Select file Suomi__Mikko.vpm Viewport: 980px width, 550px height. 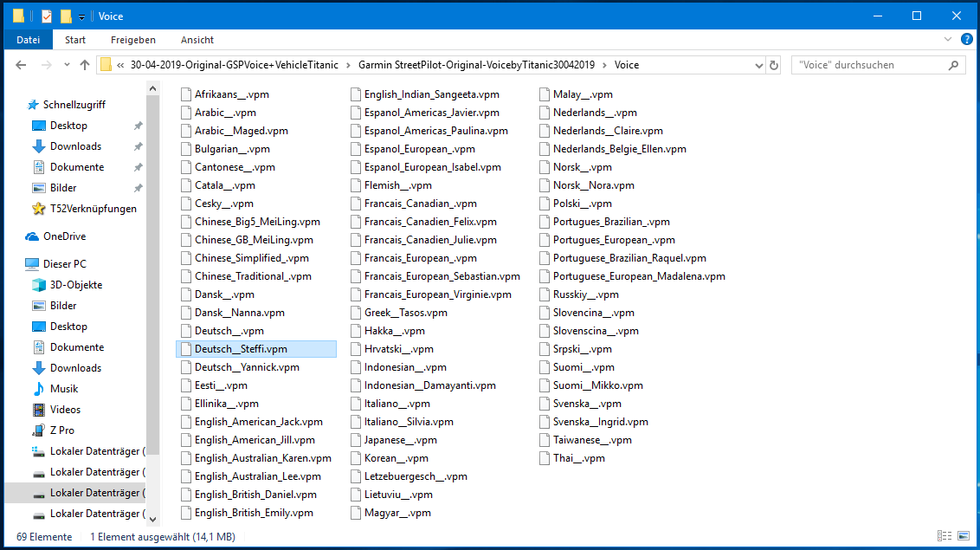(x=598, y=385)
